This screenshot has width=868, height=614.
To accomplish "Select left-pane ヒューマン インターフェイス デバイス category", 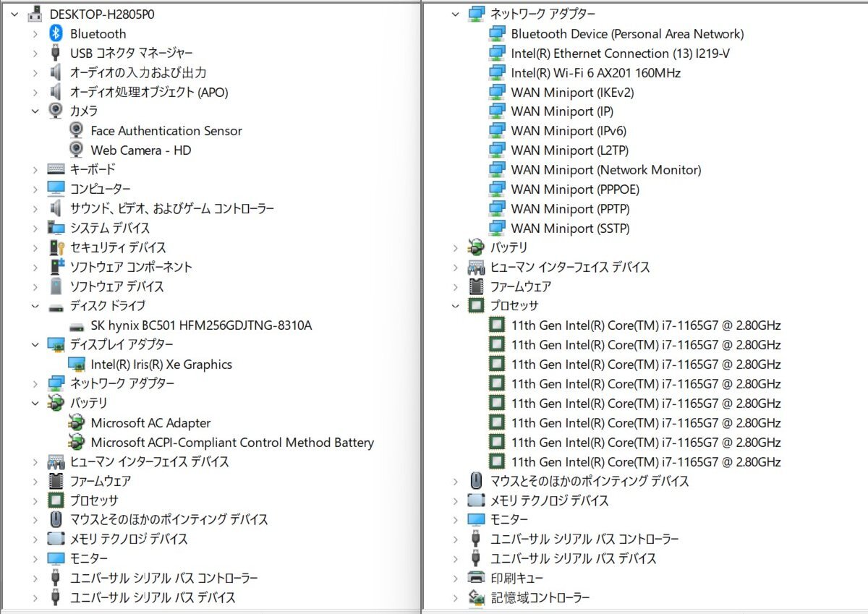I will 149,461.
